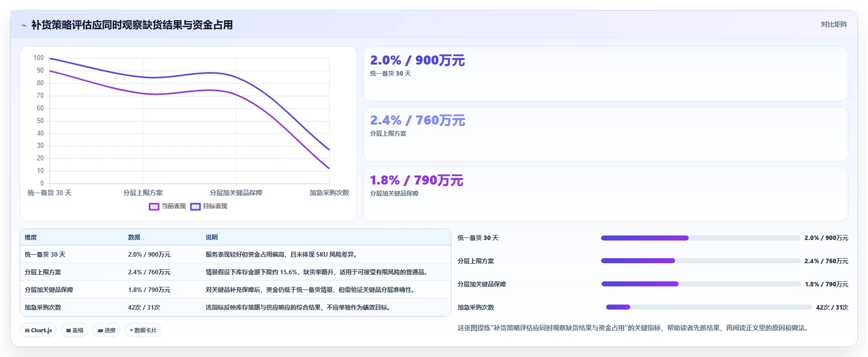Image resolution: width=868 pixels, height=357 pixels.
Task: Click the icon beside the panel title
Action: 24,25
